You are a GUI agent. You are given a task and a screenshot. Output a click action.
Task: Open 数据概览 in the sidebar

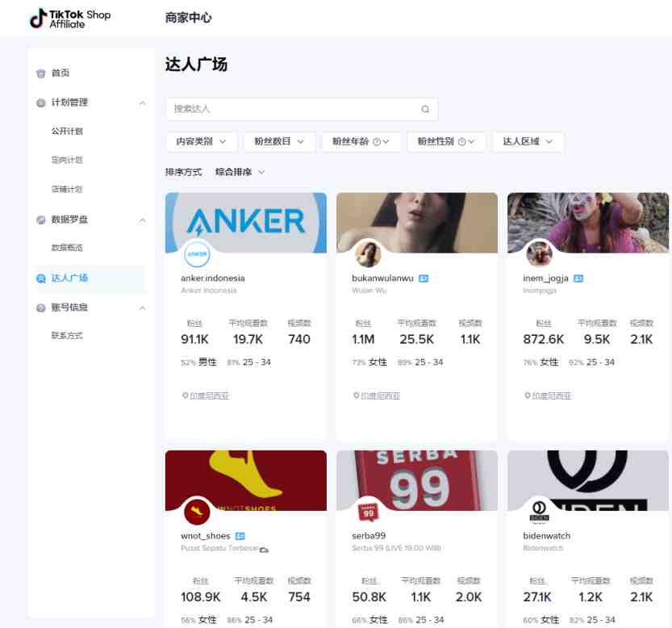67,248
